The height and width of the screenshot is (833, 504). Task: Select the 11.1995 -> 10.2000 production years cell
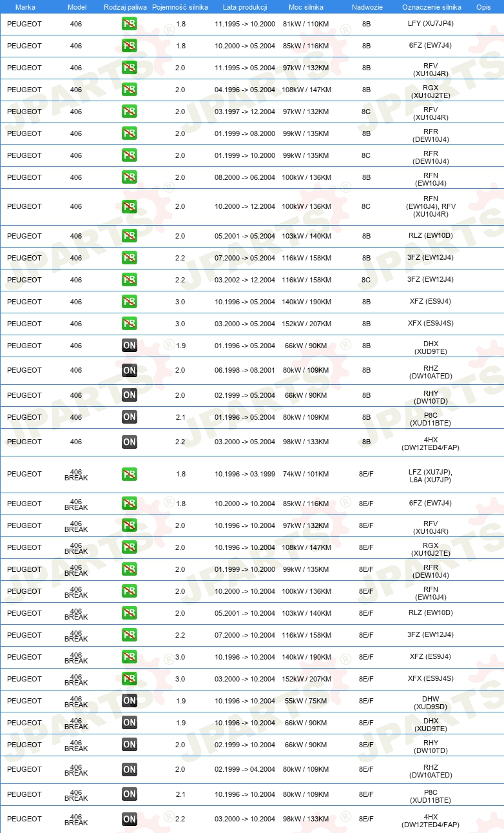[x=245, y=24]
